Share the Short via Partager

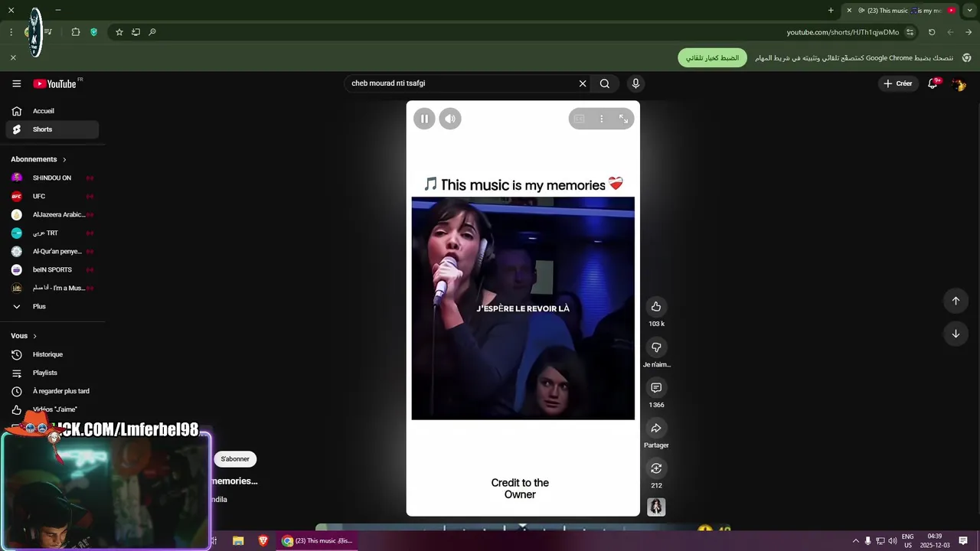tap(656, 429)
